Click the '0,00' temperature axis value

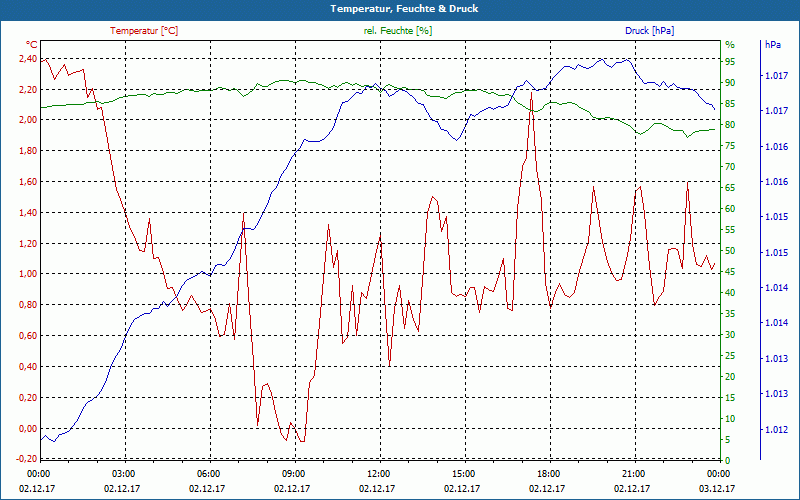click(x=28, y=428)
